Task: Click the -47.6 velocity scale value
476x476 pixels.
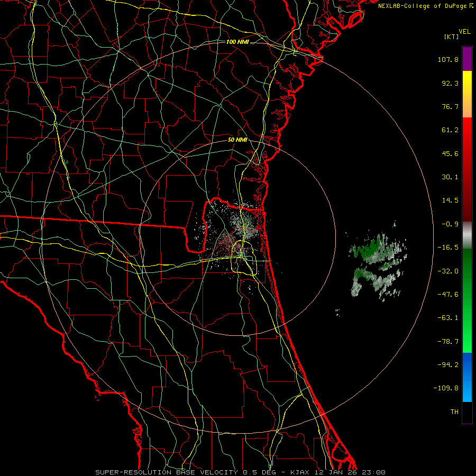Action: pos(448,295)
